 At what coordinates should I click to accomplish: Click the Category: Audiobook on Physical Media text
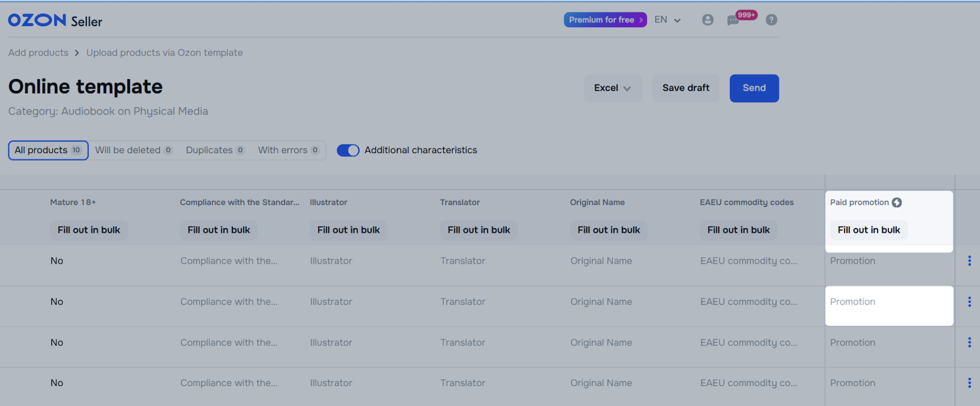pyautogui.click(x=108, y=111)
